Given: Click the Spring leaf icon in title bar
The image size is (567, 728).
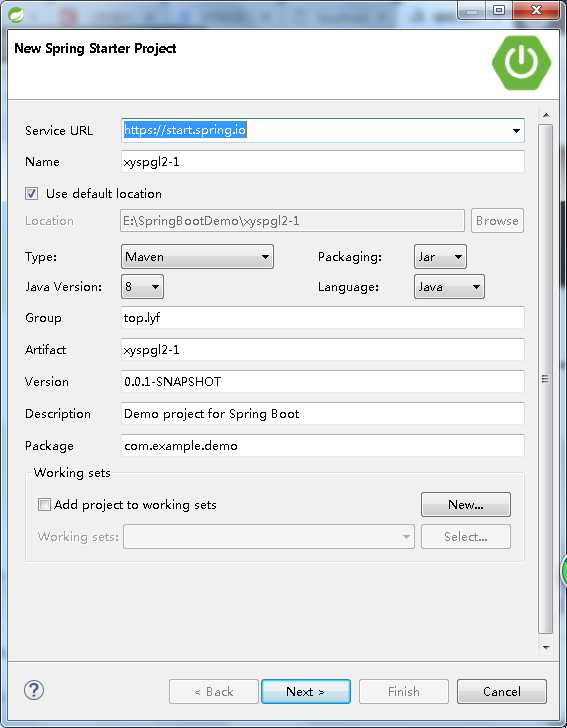Looking at the screenshot, I should [15, 14].
